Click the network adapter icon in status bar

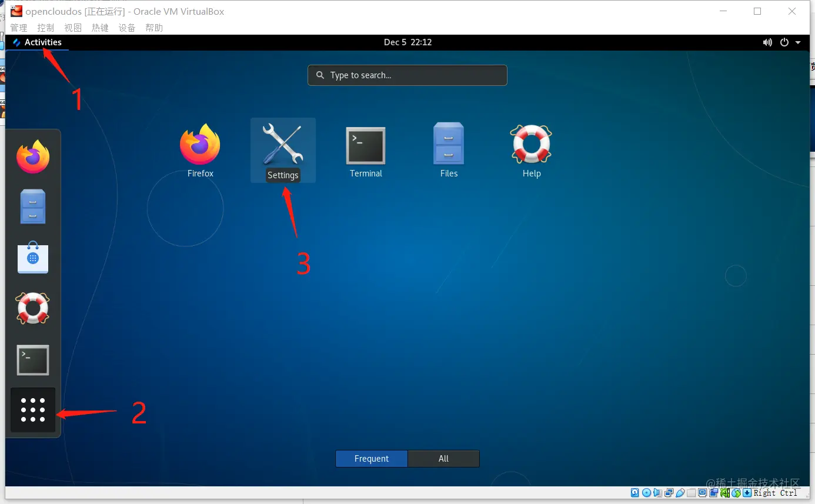[x=669, y=493]
